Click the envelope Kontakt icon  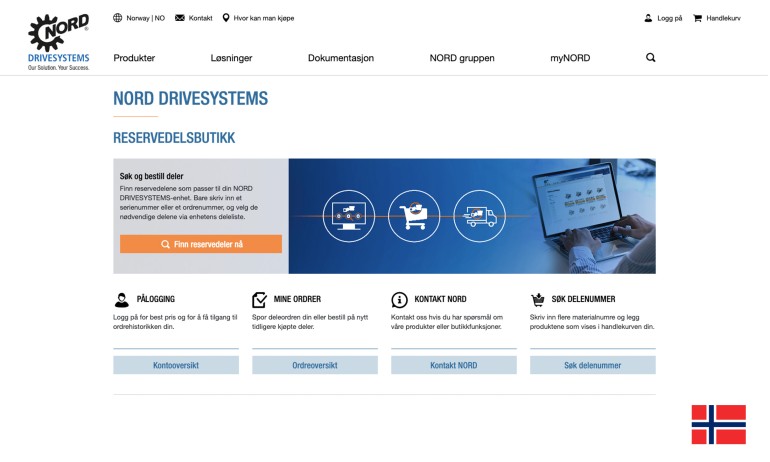(180, 18)
